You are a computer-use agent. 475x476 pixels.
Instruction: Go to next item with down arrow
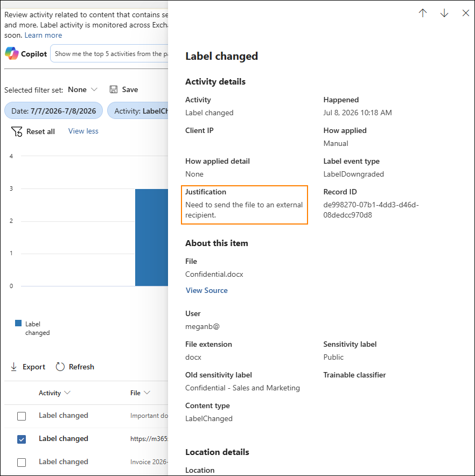click(x=444, y=13)
